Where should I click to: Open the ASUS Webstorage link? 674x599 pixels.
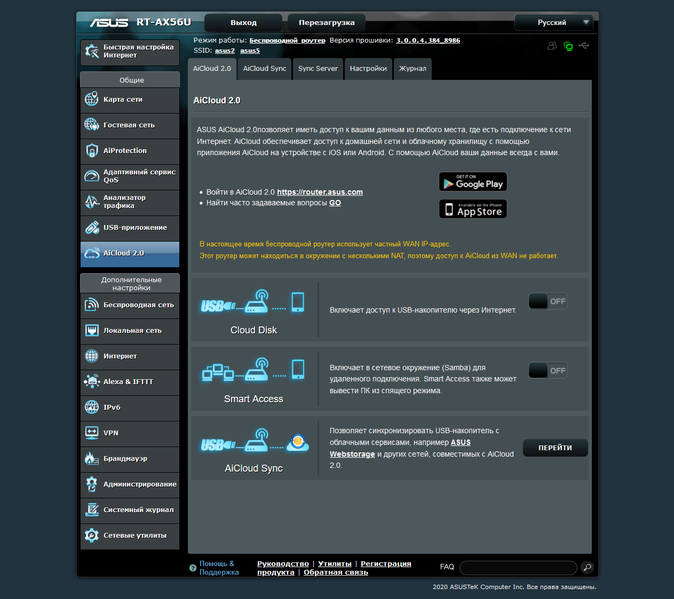coord(352,454)
